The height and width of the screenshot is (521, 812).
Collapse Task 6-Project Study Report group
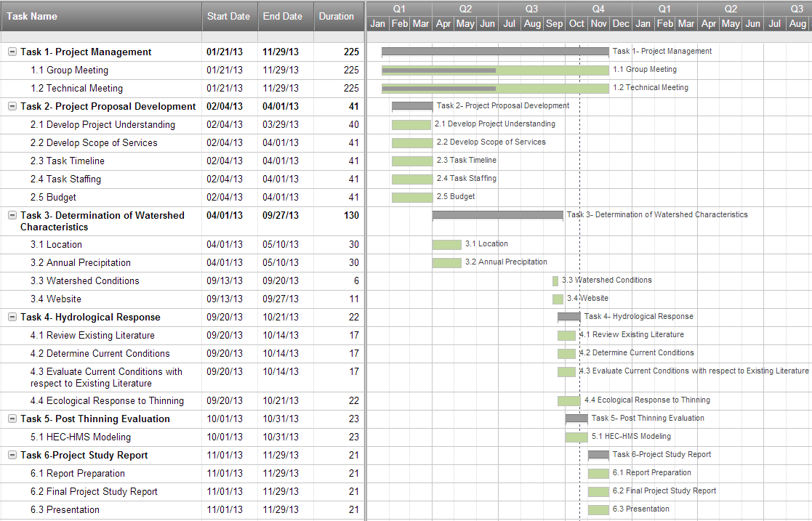(x=12, y=455)
